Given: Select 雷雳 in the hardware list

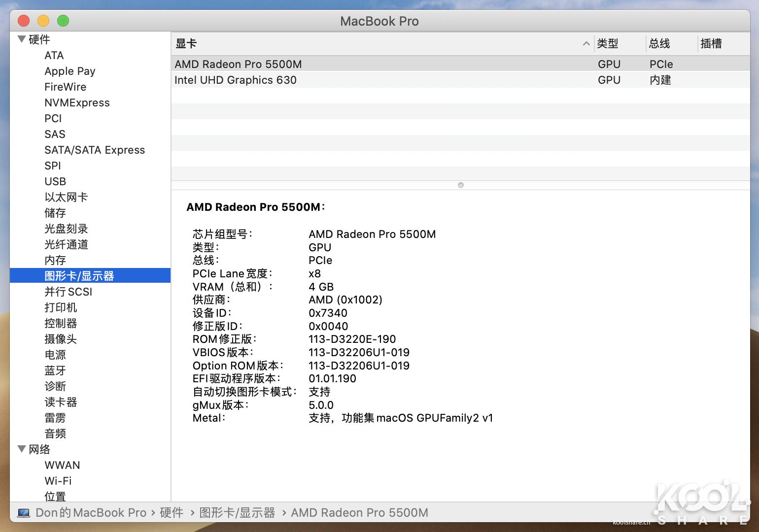Looking at the screenshot, I should tap(55, 418).
